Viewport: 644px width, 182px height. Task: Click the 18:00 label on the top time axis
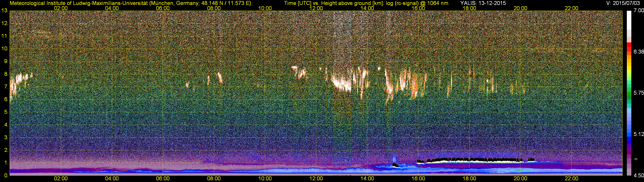point(469,8)
